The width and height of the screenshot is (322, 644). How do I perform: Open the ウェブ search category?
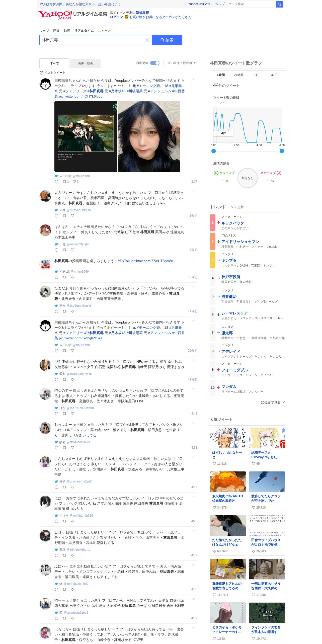click(x=44, y=31)
